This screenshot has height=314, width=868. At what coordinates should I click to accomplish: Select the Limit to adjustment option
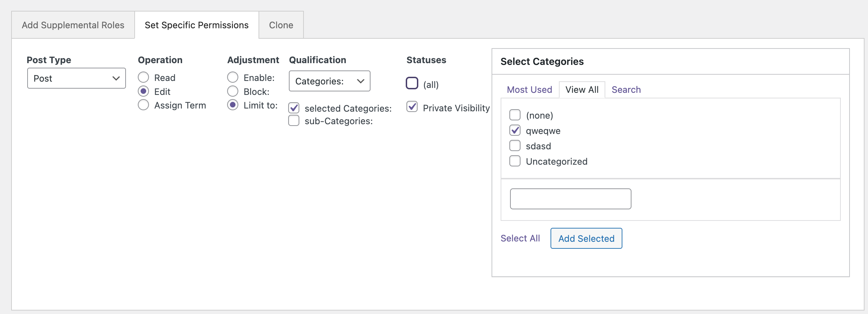click(x=233, y=105)
